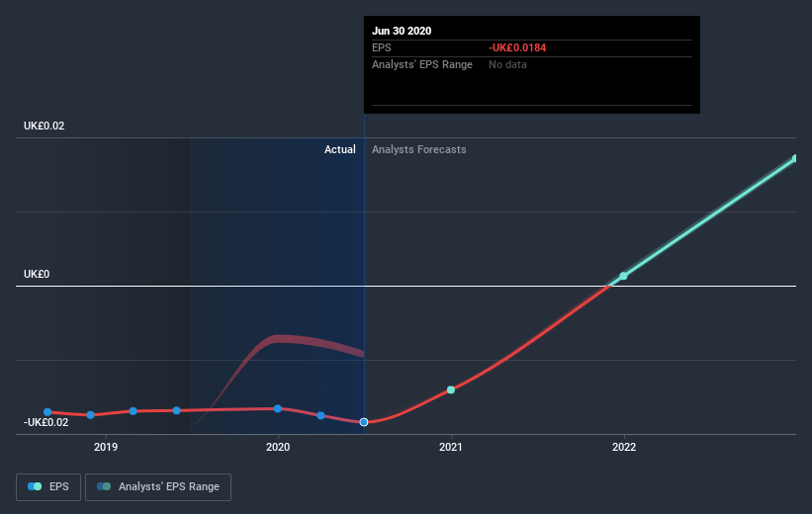
Task: Click the No data value in tooltip
Action: click(507, 64)
